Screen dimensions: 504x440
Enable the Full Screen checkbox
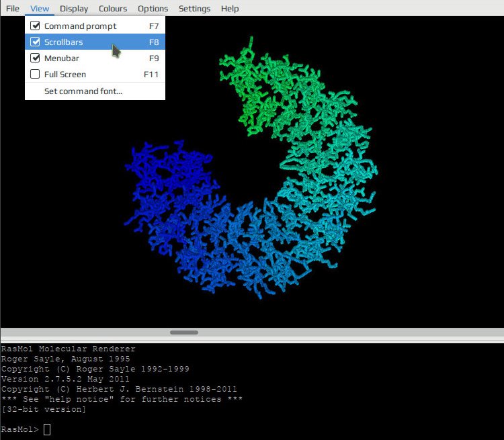pyautogui.click(x=35, y=75)
